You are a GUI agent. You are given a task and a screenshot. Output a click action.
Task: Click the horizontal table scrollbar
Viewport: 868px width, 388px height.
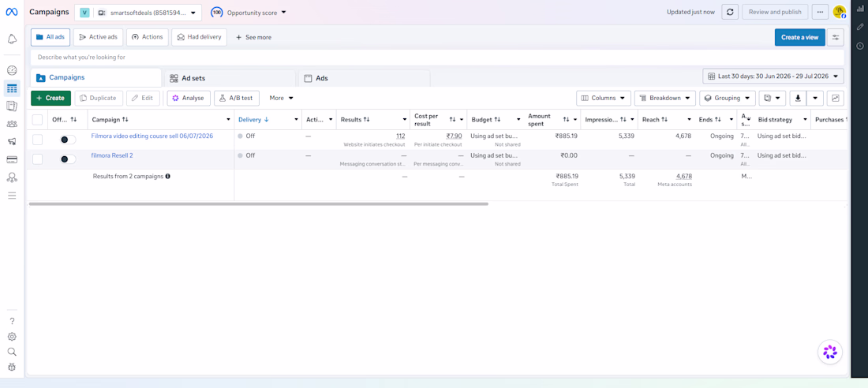pos(259,204)
